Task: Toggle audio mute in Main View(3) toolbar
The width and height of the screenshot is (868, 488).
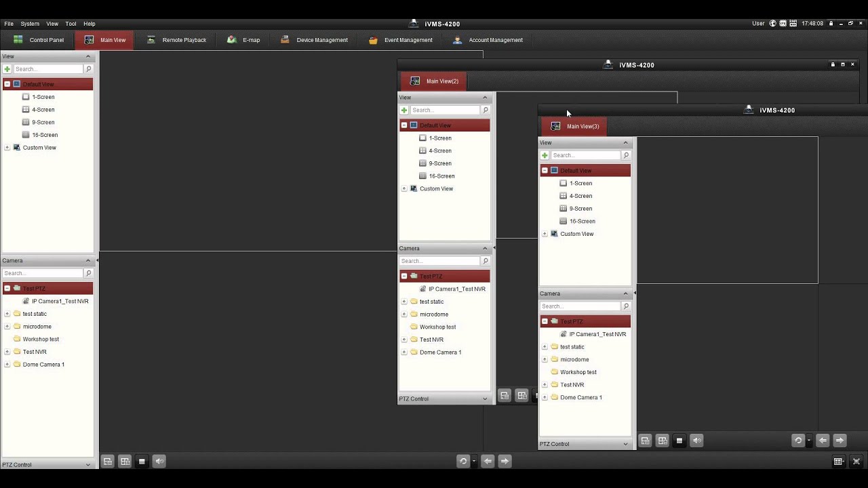Action: pos(697,441)
